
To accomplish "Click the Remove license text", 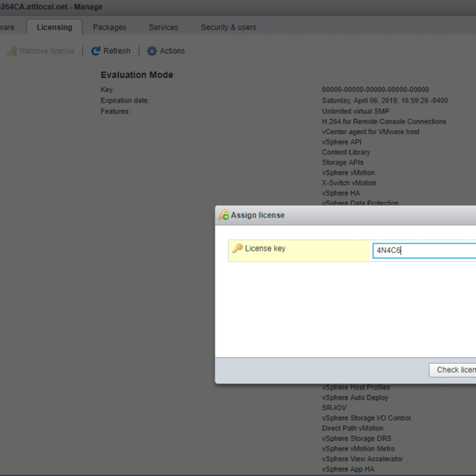I will tap(46, 51).
